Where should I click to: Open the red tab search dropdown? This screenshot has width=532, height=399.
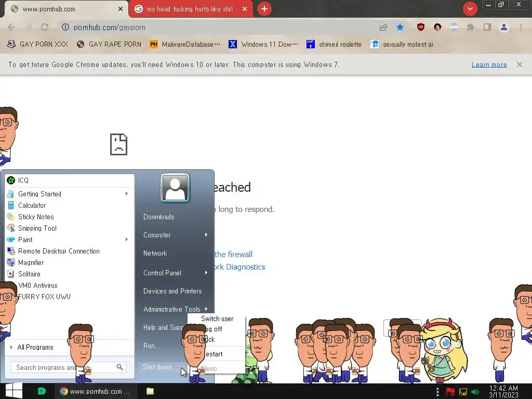coord(470,9)
